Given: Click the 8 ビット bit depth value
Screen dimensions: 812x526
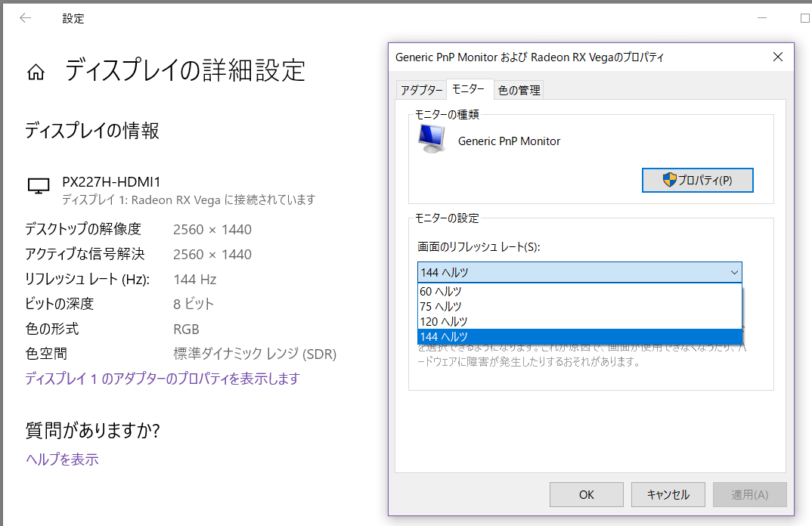Looking at the screenshot, I should point(193,304).
